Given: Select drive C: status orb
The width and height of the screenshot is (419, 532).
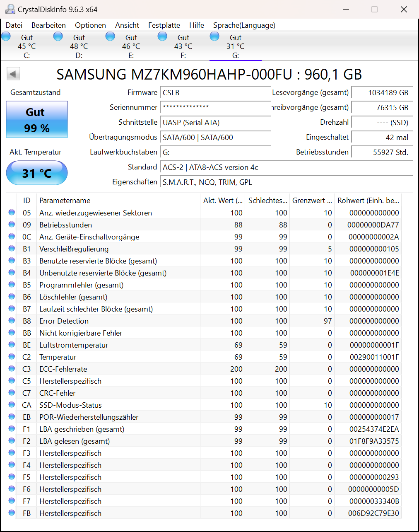Looking at the screenshot, I should coord(6,36).
